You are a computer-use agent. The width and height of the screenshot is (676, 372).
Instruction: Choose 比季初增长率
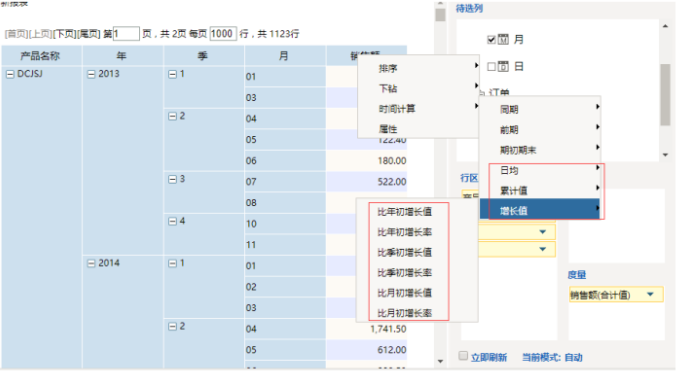(404, 272)
